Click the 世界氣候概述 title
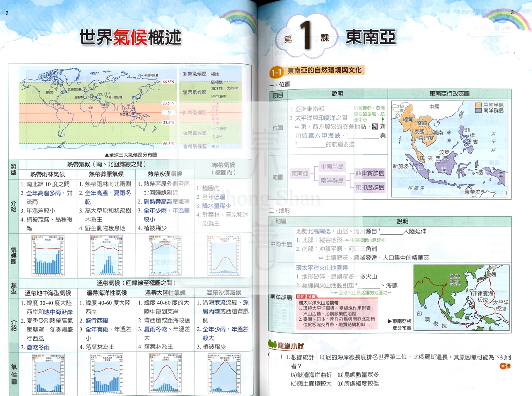532x396 pixels. 130,38
